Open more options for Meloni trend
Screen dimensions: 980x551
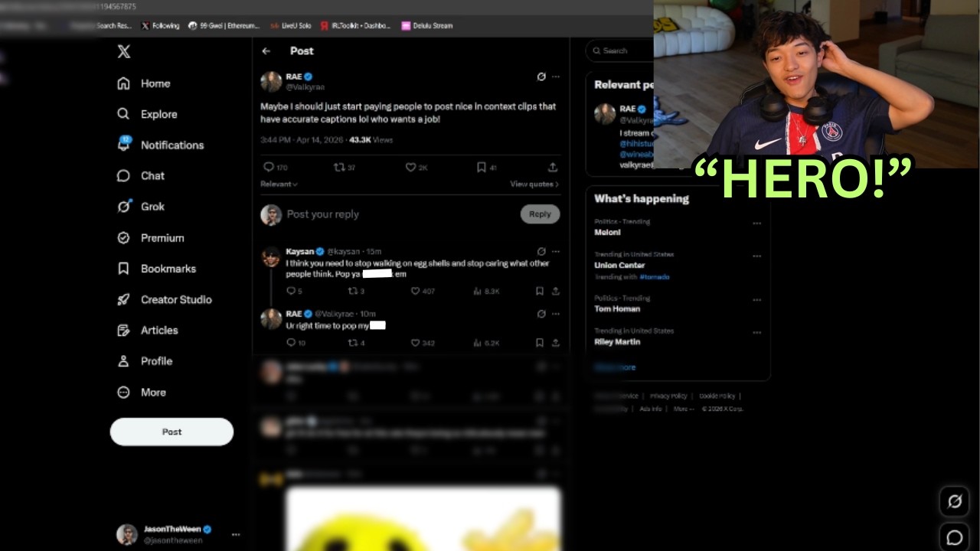click(756, 223)
